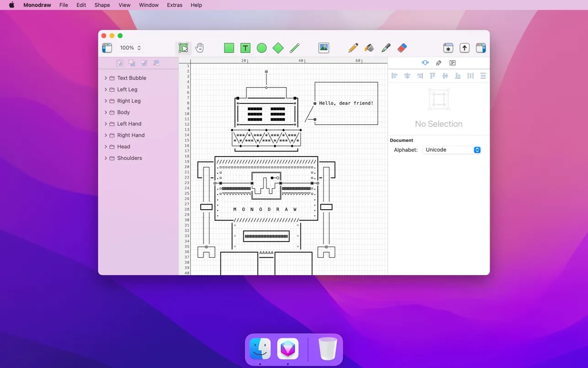Select the Diamond shape tool
588x368 pixels.
click(278, 48)
